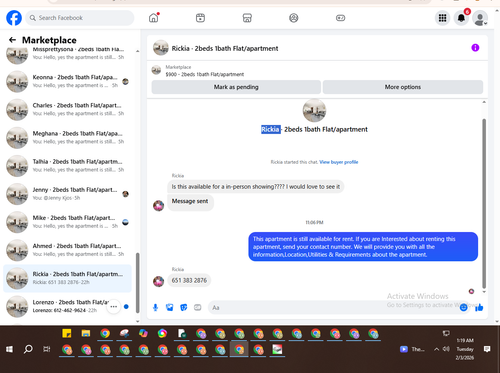Image resolution: width=500 pixels, height=373 pixels.
Task: Open the apps grid menu
Action: (442, 18)
